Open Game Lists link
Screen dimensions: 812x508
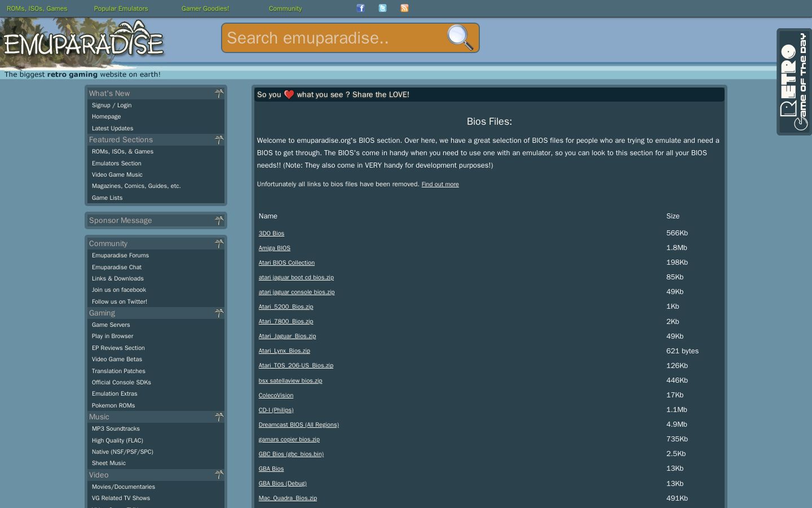click(107, 198)
